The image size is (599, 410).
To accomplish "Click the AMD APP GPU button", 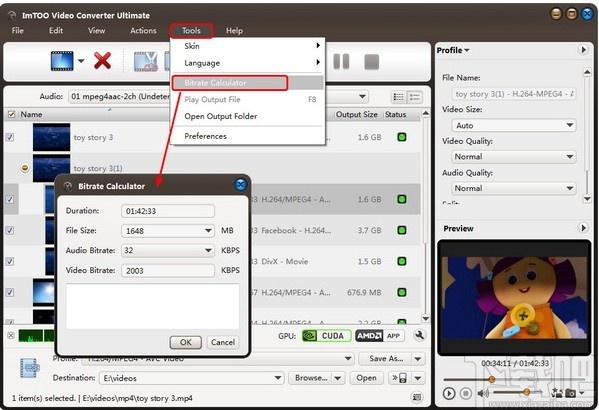I will coord(380,335).
